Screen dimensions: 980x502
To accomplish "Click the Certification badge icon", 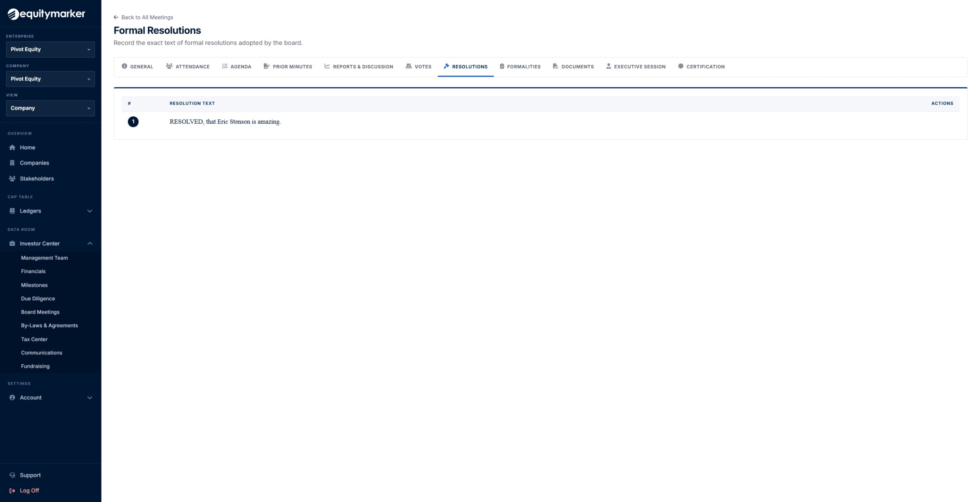I will [x=680, y=66].
